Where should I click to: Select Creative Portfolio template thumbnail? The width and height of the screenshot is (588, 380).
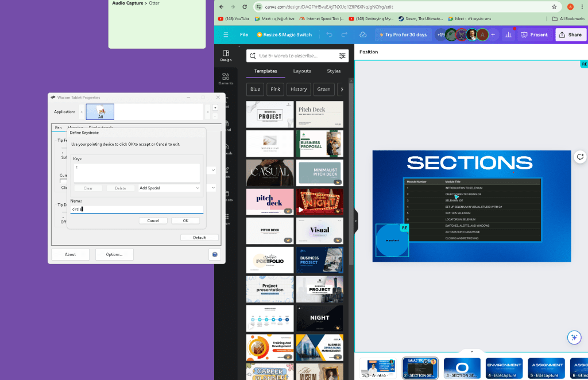[x=270, y=260]
